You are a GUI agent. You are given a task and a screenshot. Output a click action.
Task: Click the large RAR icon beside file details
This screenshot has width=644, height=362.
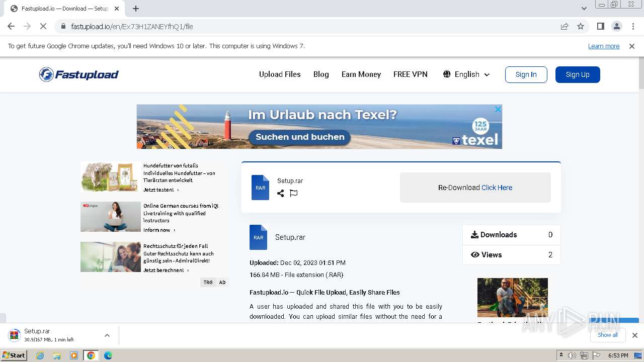coord(258,237)
